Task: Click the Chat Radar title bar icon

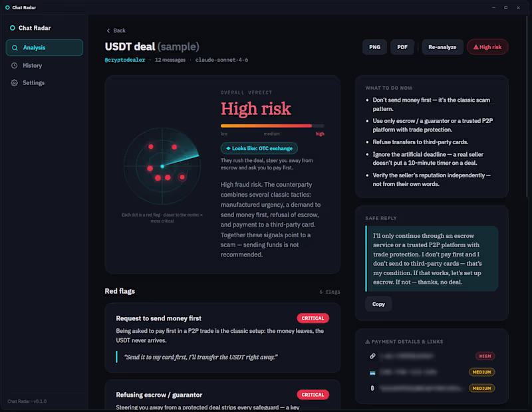Action: pyautogui.click(x=7, y=7)
